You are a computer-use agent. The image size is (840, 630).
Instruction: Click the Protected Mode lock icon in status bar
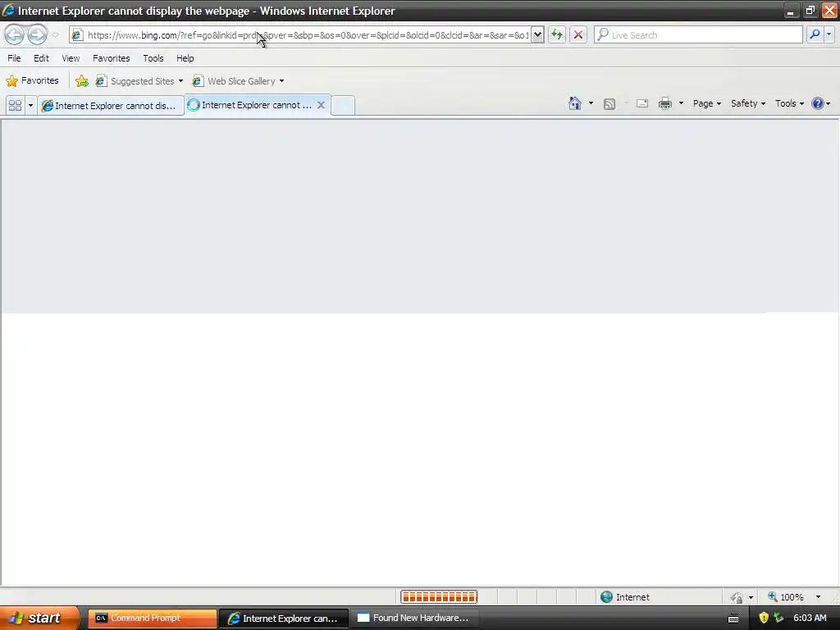coord(737,597)
